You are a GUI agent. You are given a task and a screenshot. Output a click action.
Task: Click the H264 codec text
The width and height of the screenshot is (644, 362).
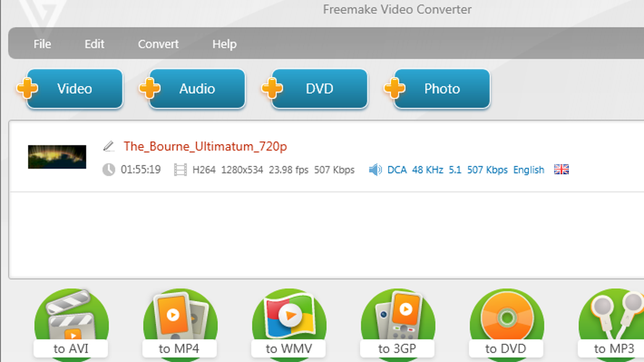pyautogui.click(x=204, y=170)
